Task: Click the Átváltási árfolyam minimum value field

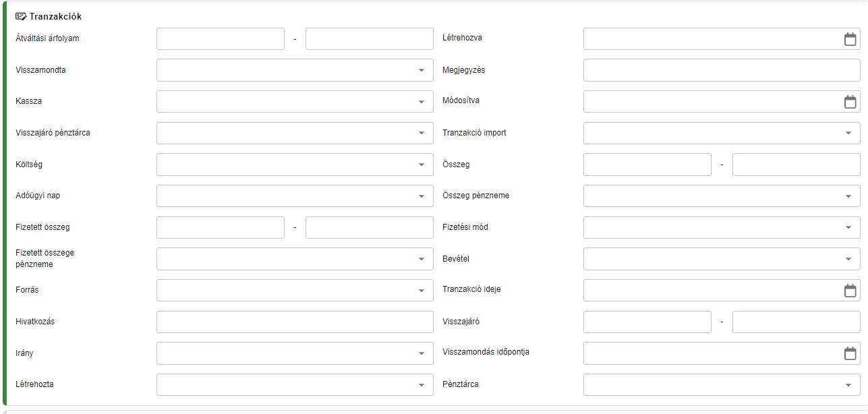Action: 221,39
